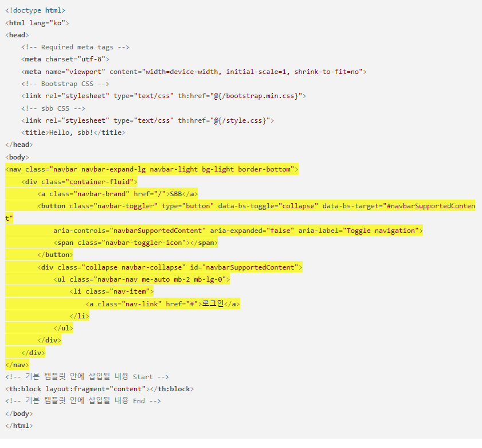The height and width of the screenshot is (448, 482).
Task: Click the meta name="viewport" line
Action: [194, 72]
